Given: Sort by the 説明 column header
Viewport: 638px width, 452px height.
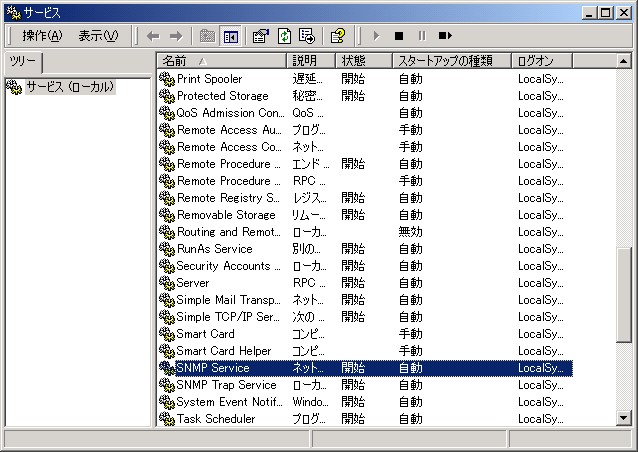Looking at the screenshot, I should pyautogui.click(x=311, y=61).
